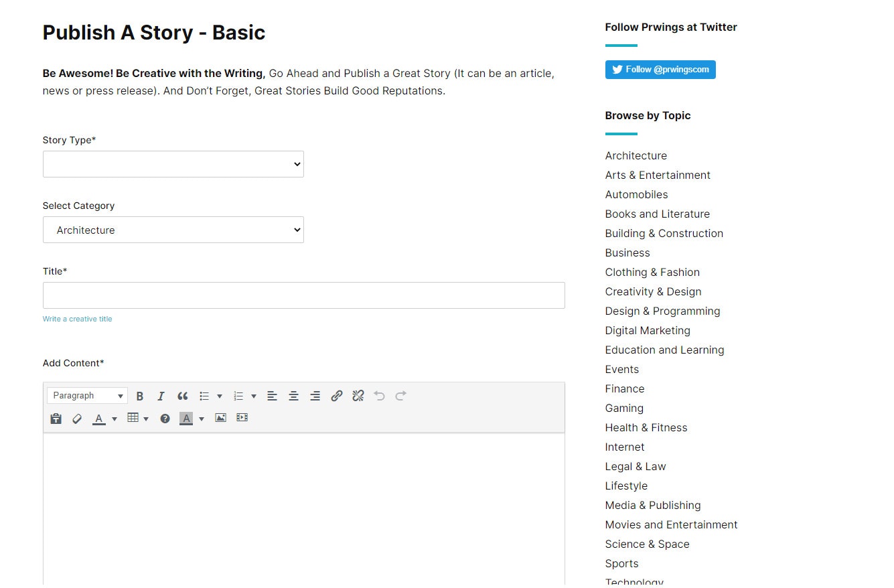Click the redo arrow in the editor
894x588 pixels.
[x=401, y=396]
